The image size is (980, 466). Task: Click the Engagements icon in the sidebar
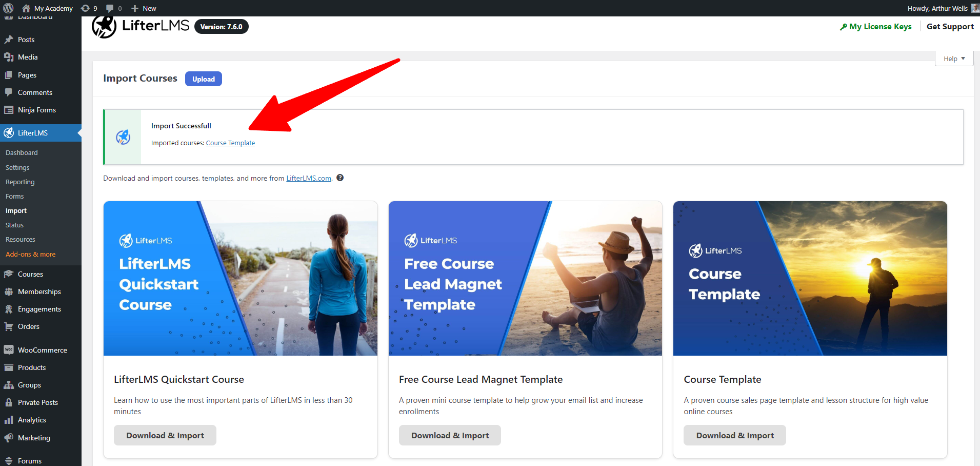9,308
